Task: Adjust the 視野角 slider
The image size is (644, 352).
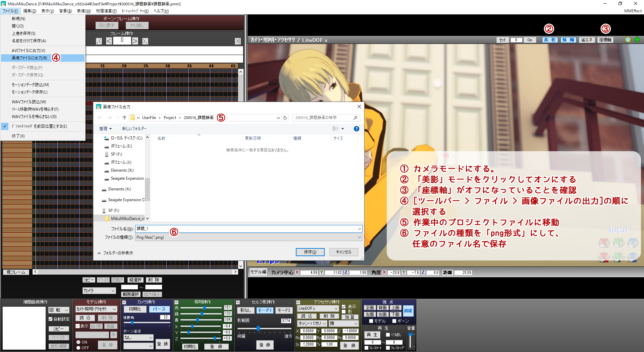Action: (x=132, y=323)
